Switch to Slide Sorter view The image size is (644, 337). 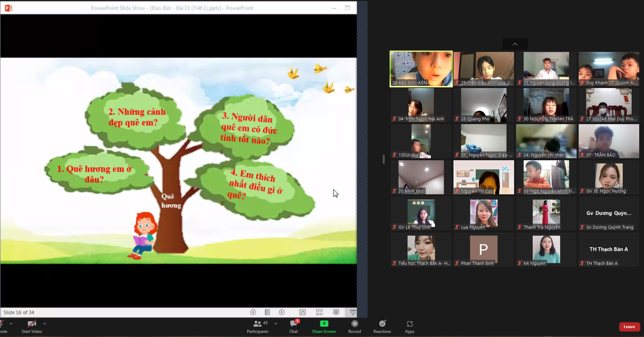tap(319, 312)
